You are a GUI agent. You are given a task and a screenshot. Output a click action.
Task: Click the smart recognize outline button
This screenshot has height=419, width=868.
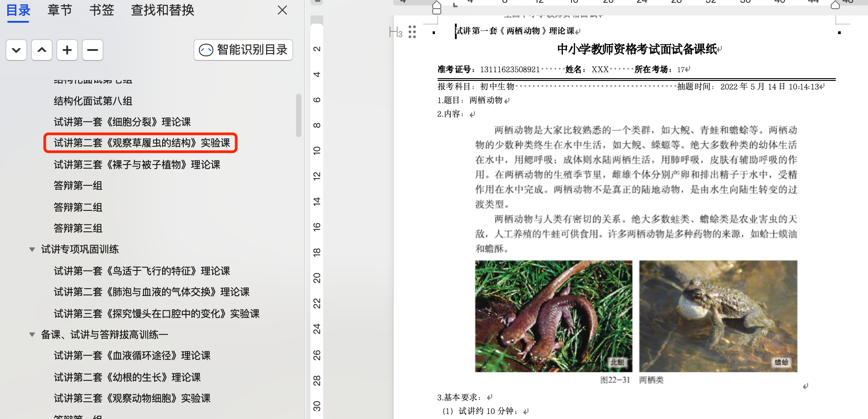point(243,50)
